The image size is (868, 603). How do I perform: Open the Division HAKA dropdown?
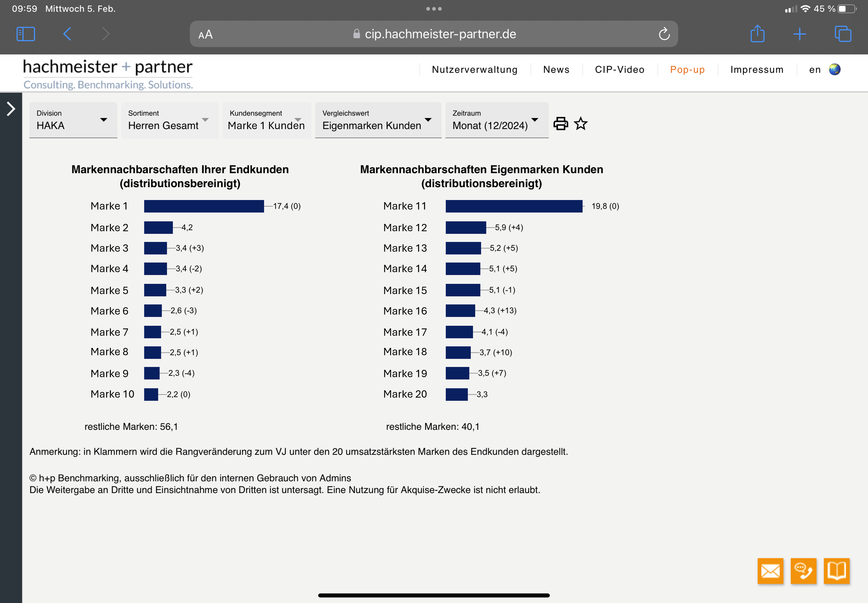(x=73, y=120)
